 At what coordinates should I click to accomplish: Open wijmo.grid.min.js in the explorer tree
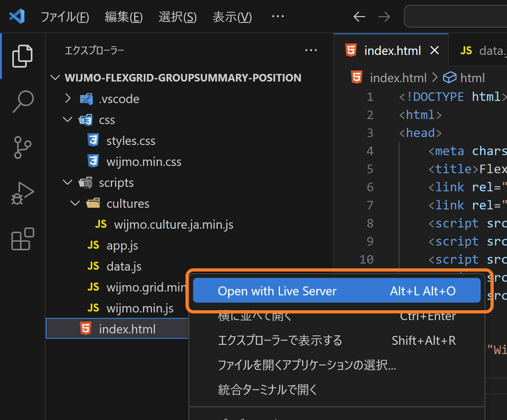point(146,287)
